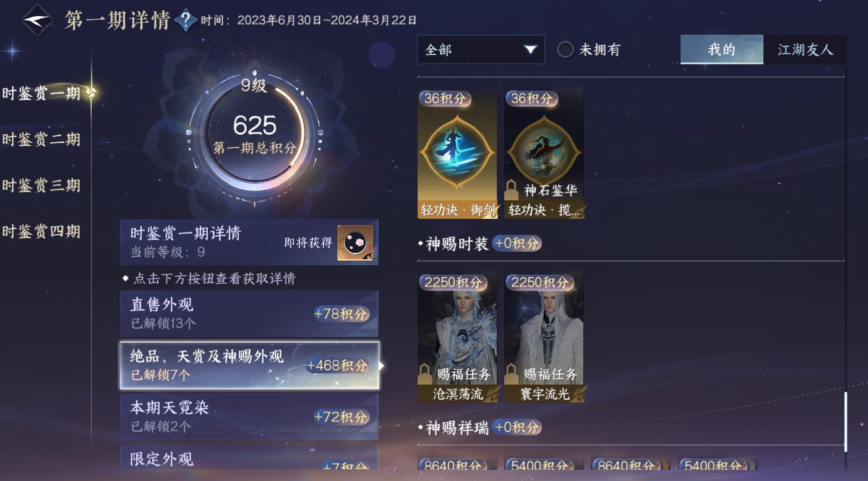Viewport: 868px width, 481px height.
Task: Click the lock icon on 沧溟荡流 card
Action: (425, 373)
